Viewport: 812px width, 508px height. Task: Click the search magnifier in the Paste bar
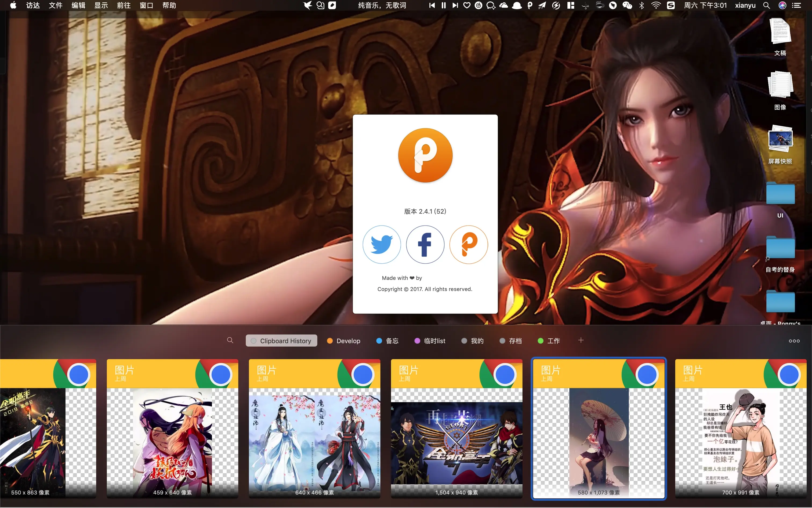click(230, 340)
